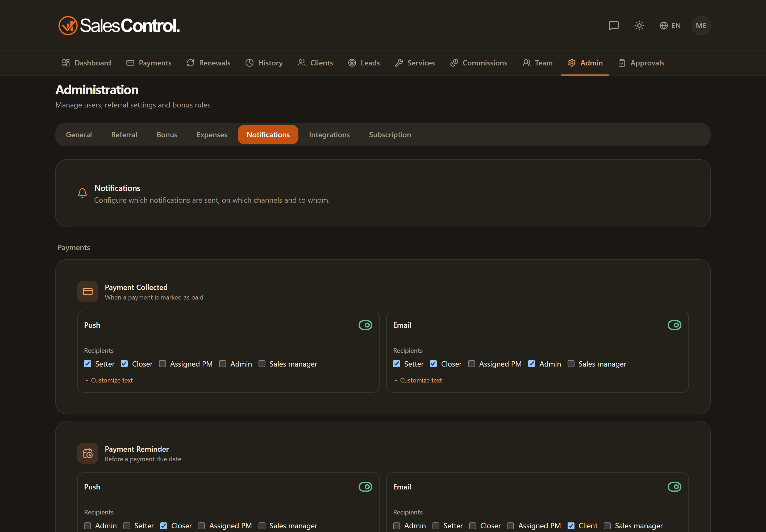The image size is (766, 532).
Task: Click the SalesControl logo
Action: (119, 25)
